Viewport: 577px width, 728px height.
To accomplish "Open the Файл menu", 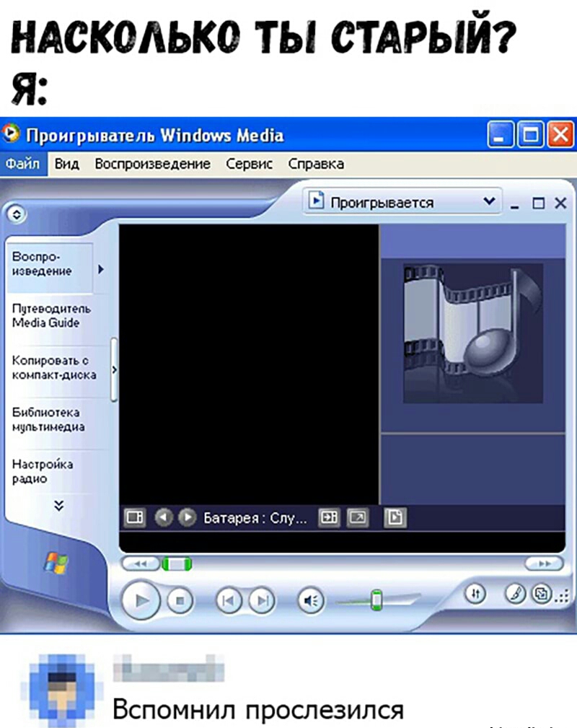I will [23, 164].
